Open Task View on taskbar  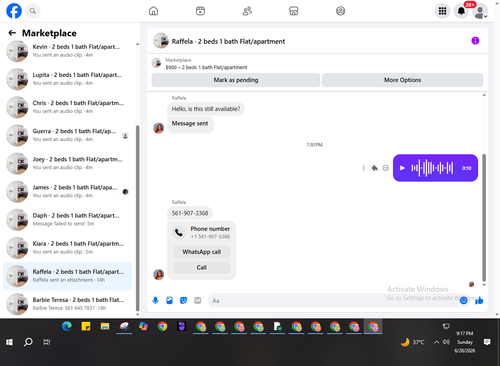click(47, 342)
